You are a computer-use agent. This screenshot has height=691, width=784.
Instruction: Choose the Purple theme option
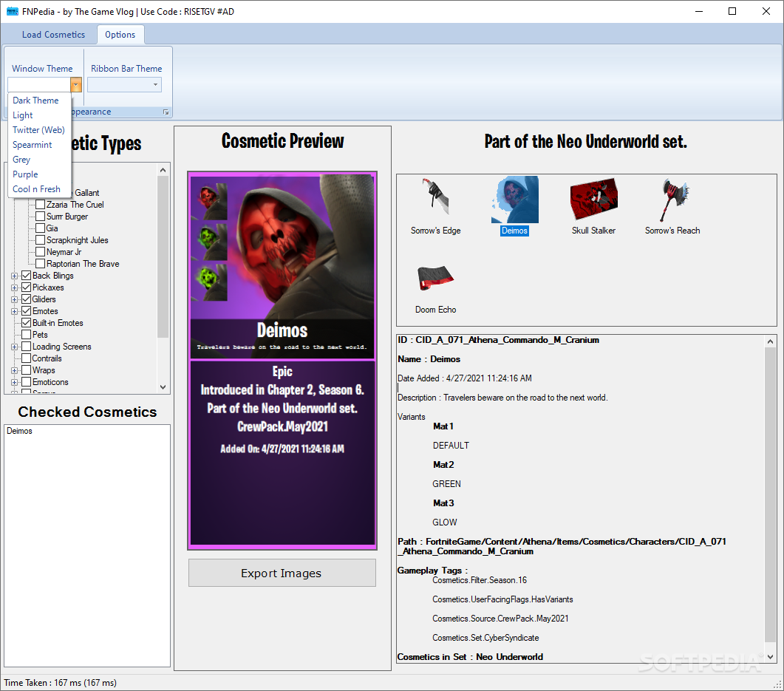click(x=39, y=174)
